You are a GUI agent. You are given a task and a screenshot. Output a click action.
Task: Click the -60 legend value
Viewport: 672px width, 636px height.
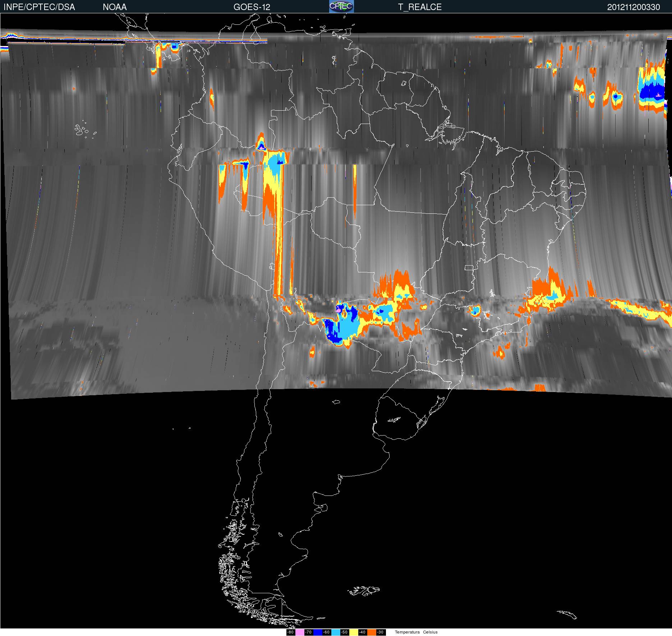pyautogui.click(x=326, y=632)
